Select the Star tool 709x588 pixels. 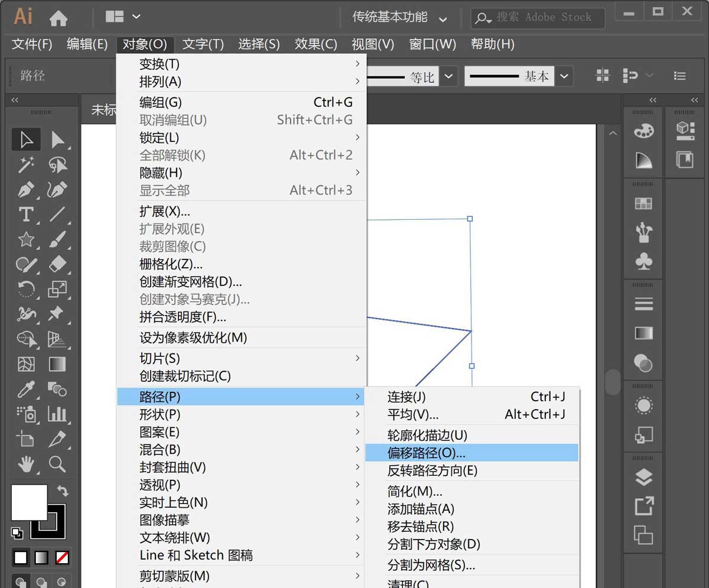26,239
